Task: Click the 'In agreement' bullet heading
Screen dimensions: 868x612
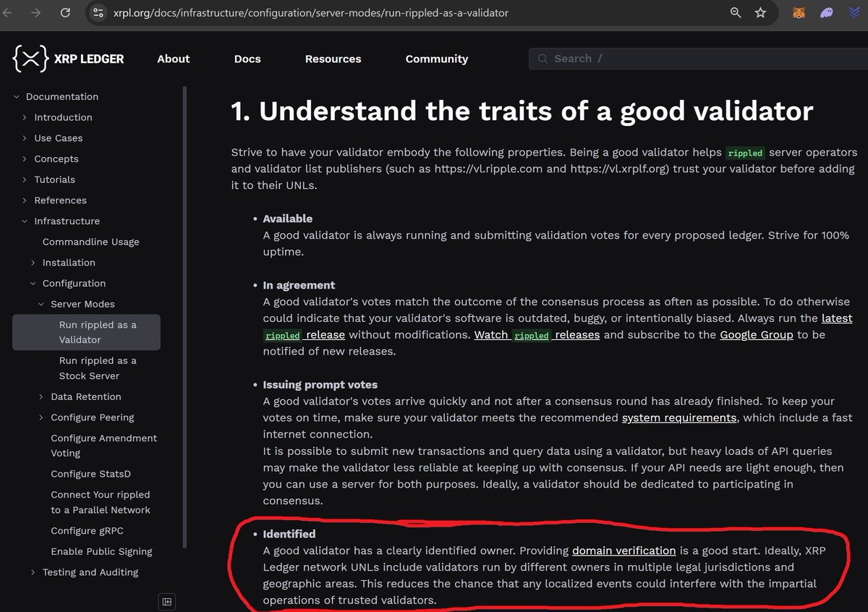Action: pyautogui.click(x=299, y=285)
